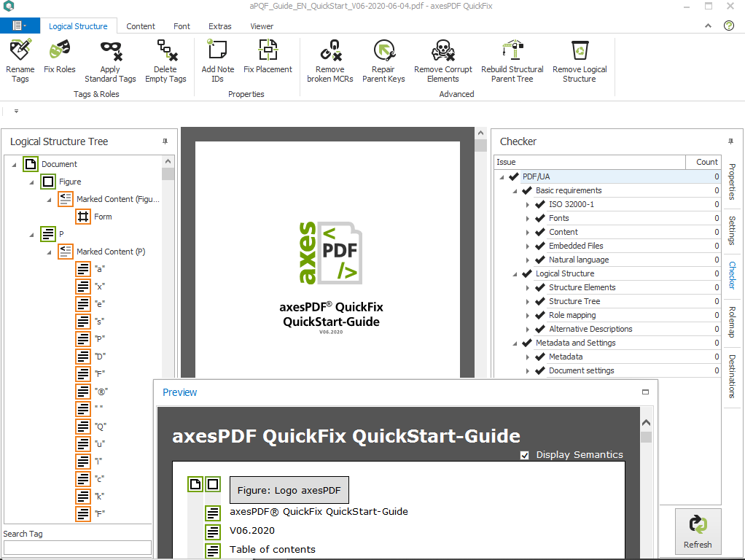Collapse the ribbon with the caret arrow

(708, 26)
